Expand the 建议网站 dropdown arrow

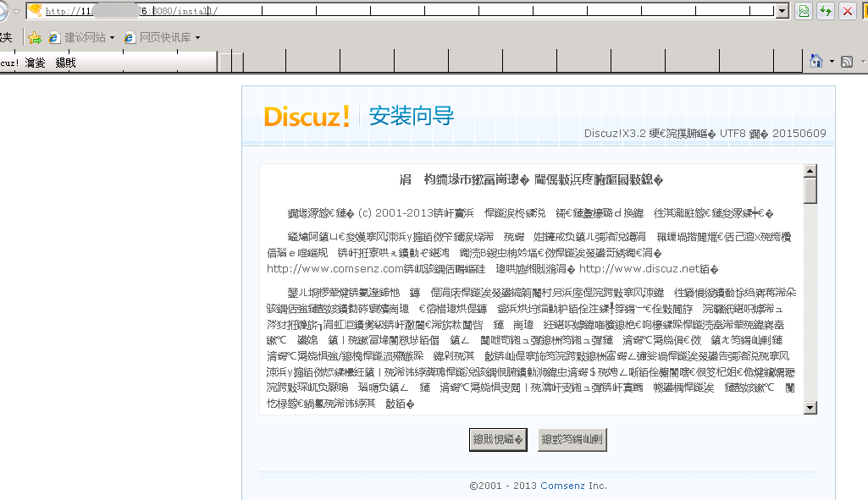[x=112, y=37]
